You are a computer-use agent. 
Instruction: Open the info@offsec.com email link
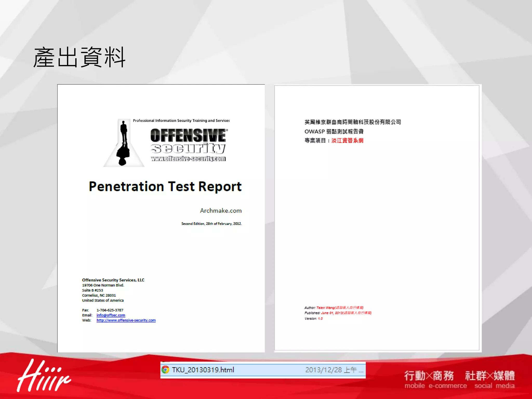point(111,315)
